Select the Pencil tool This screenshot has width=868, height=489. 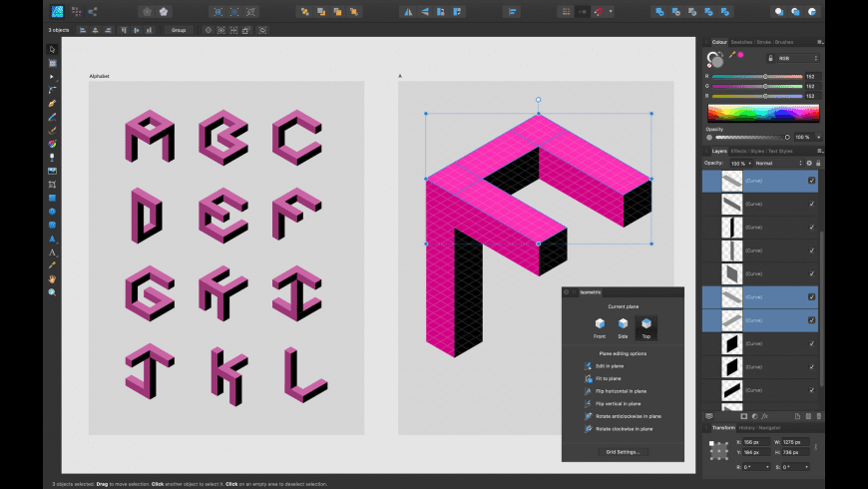click(x=52, y=117)
